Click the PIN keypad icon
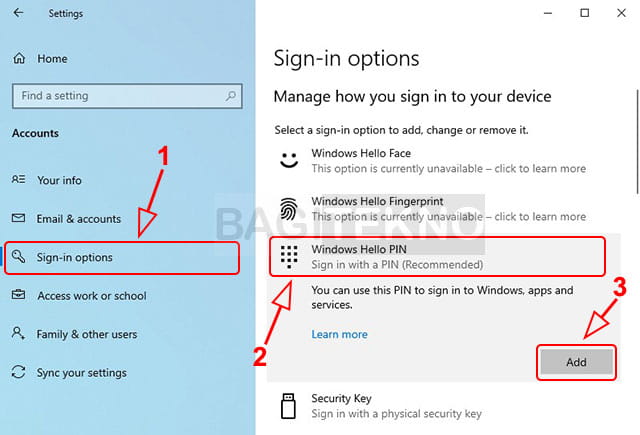This screenshot has height=435, width=640. [289, 257]
